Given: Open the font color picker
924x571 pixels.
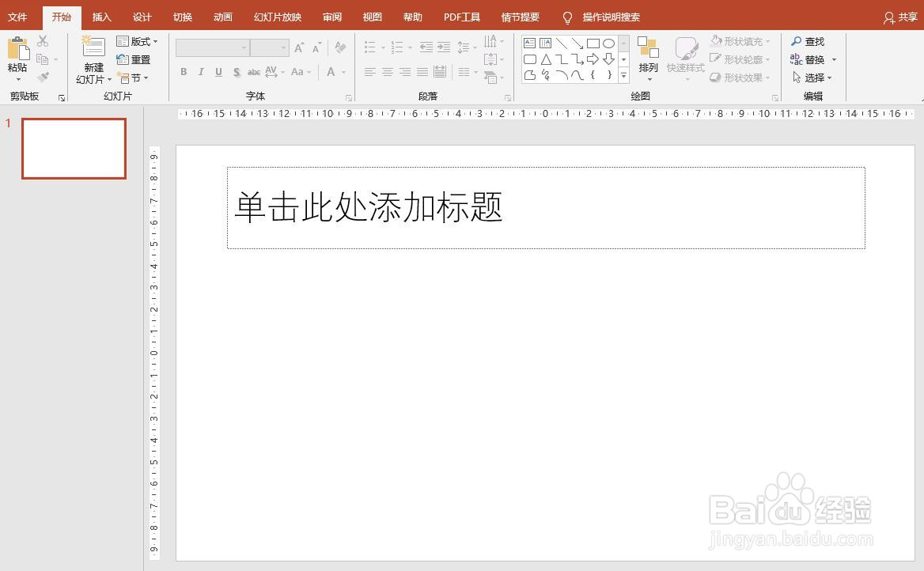Looking at the screenshot, I should point(331,72).
